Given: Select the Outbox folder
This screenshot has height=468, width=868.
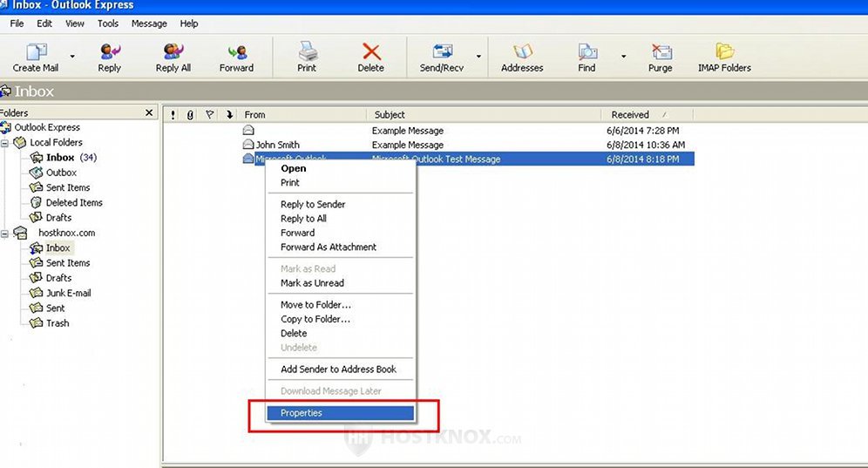Looking at the screenshot, I should pyautogui.click(x=61, y=173).
